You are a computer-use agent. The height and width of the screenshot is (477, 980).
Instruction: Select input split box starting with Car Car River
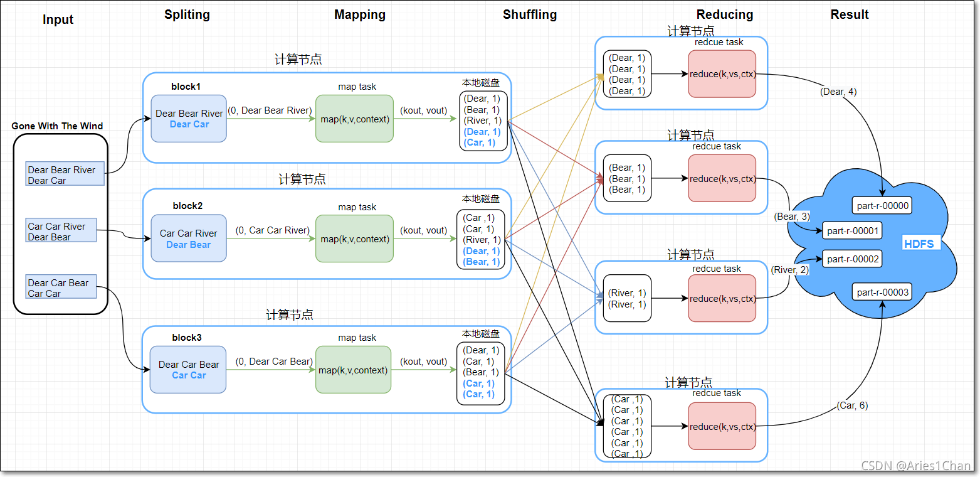61,230
